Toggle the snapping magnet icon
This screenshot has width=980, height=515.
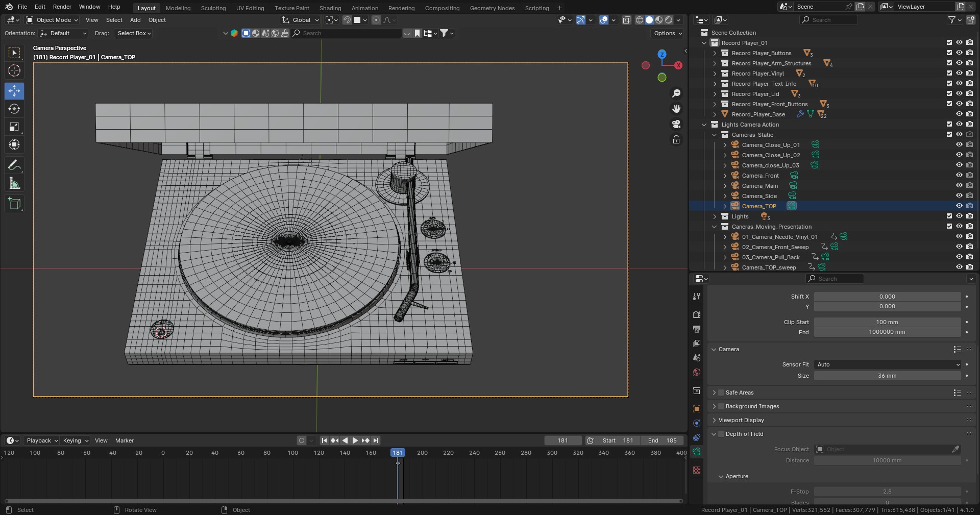click(x=347, y=20)
